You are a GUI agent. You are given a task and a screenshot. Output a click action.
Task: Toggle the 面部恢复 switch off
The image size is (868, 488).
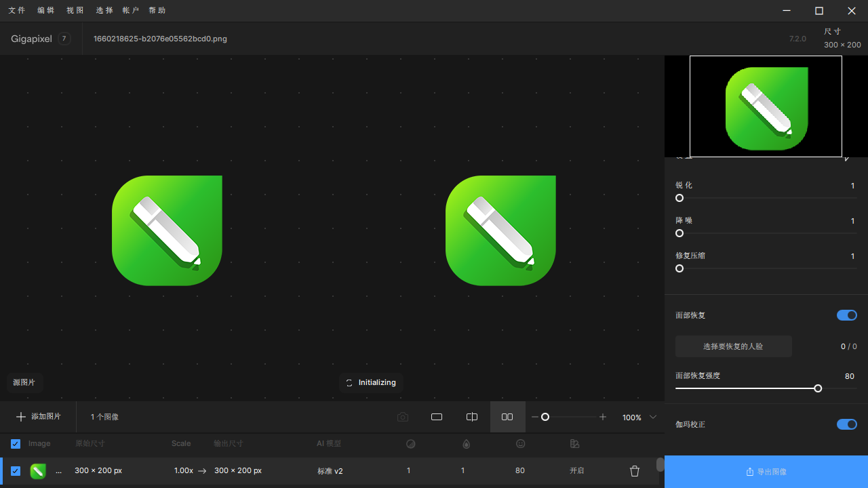pos(846,315)
